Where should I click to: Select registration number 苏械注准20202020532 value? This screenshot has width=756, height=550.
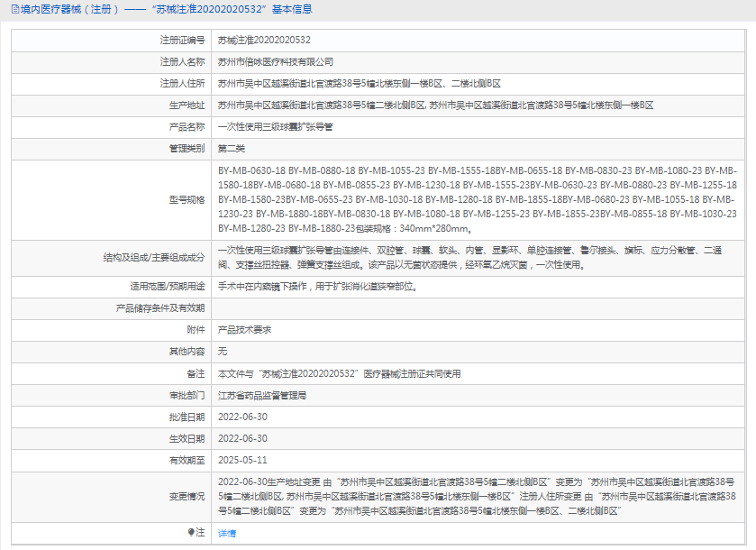[x=264, y=40]
